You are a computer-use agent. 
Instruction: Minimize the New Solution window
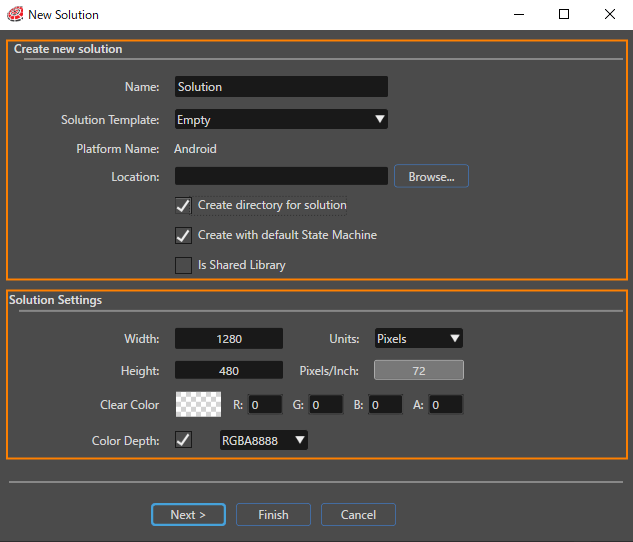click(x=519, y=15)
